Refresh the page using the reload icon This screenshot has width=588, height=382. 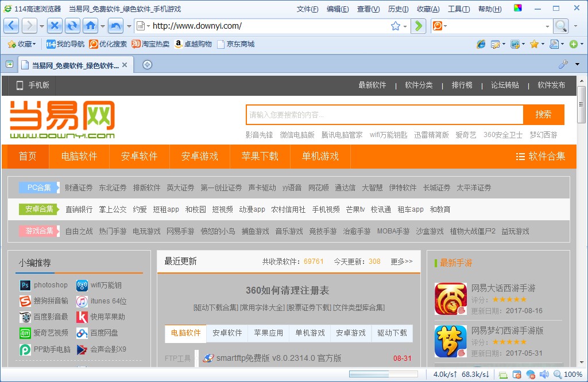72,26
